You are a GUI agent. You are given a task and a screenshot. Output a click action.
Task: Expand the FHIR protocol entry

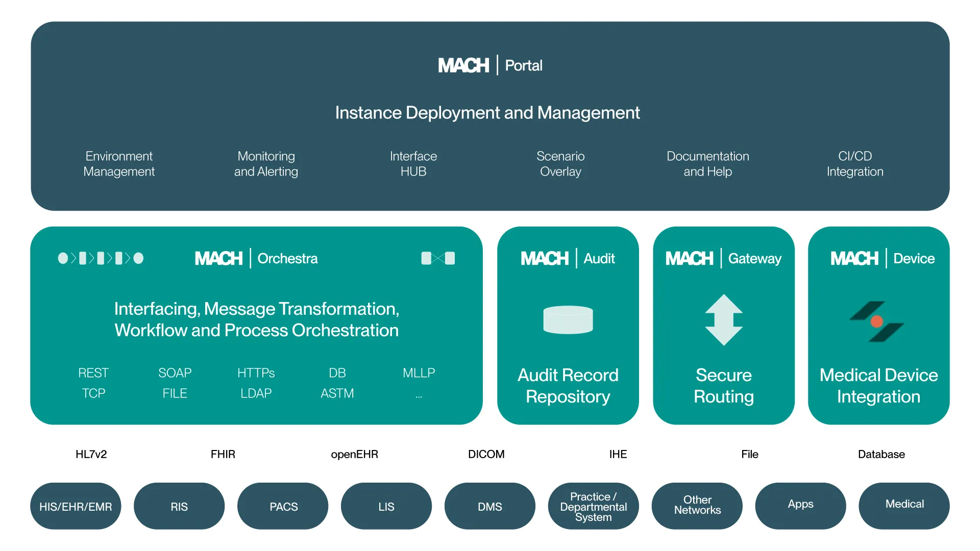click(x=223, y=454)
